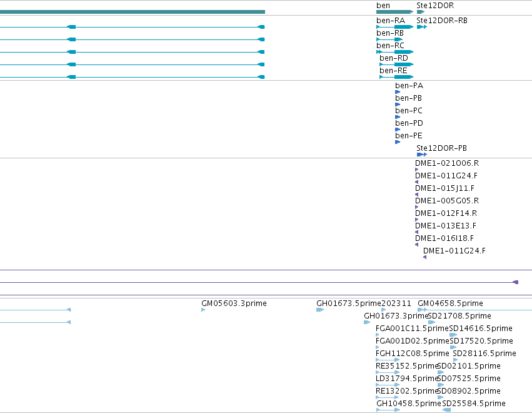This screenshot has height=413, width=532.
Task: Click the GH10458.5prime EST label
Action: click(409, 404)
